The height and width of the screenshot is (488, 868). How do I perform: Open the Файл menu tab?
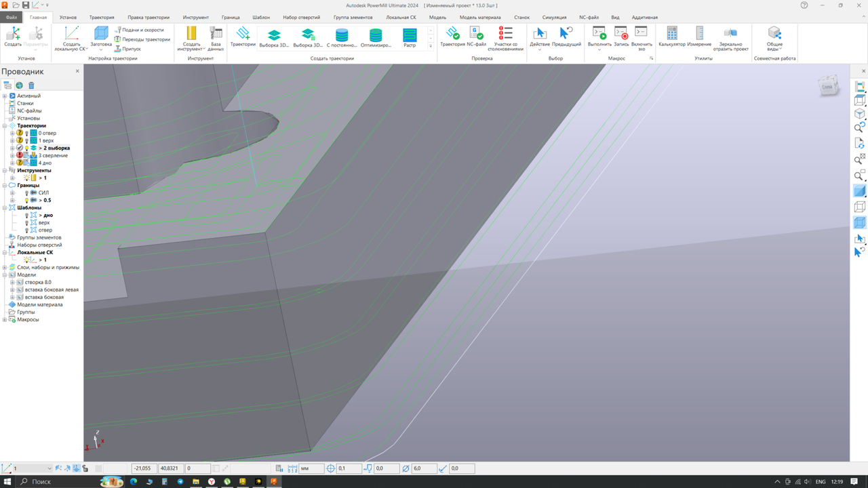coord(12,17)
